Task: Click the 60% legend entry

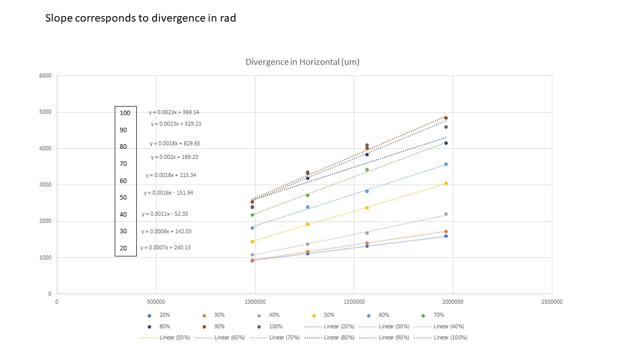Action: [379, 315]
